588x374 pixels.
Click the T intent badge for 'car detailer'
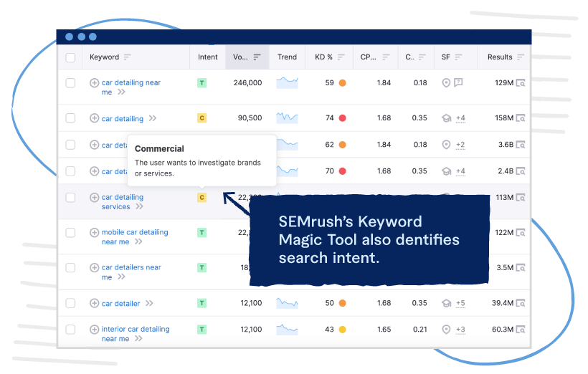[x=201, y=303]
